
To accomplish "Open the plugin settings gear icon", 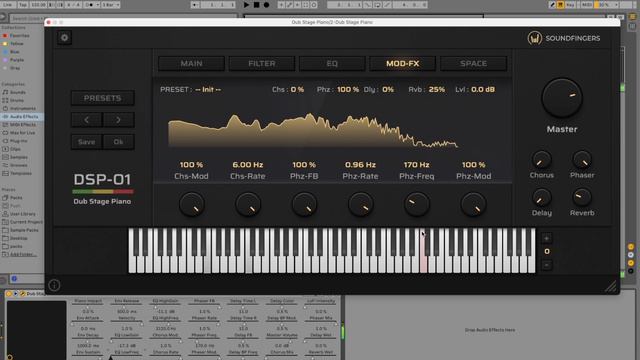I will point(64,38).
